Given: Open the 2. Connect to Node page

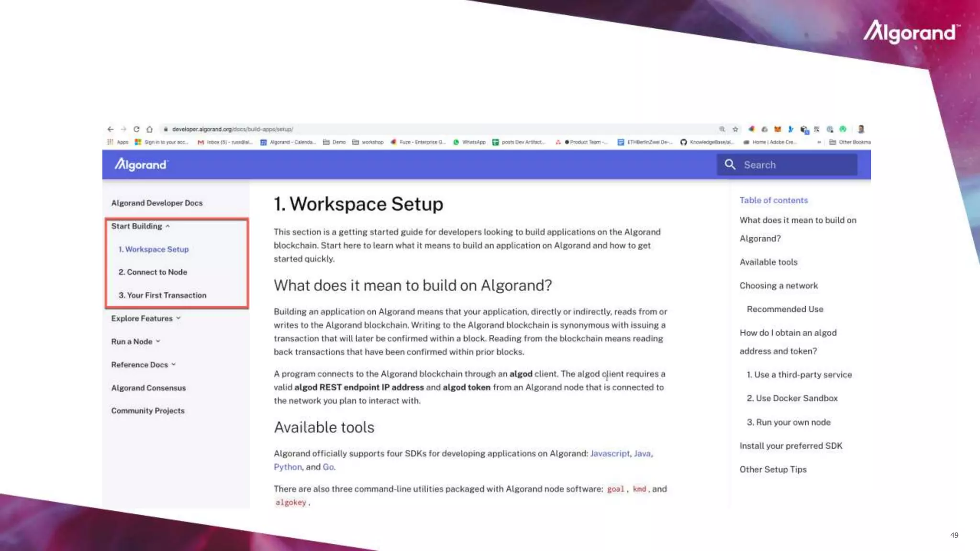Looking at the screenshot, I should click(x=153, y=272).
